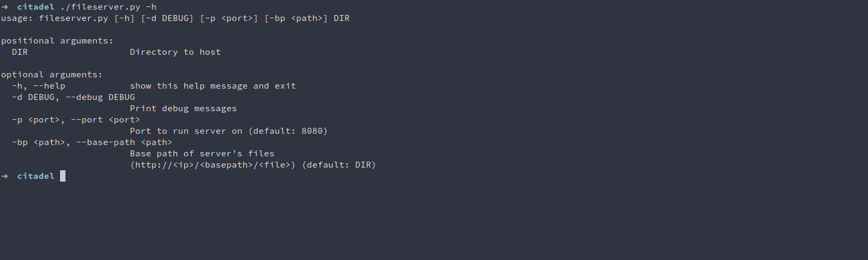Click the block cursor after citadel prompt

63,176
